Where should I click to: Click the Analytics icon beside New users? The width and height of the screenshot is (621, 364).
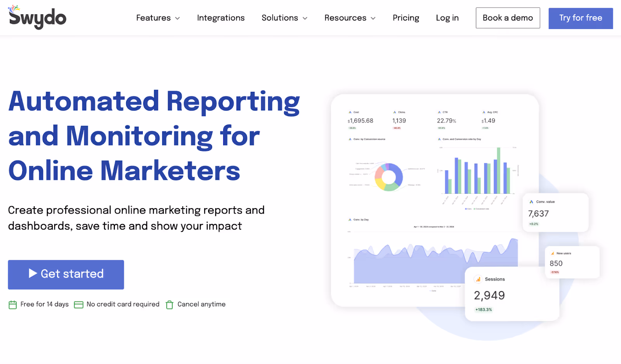[x=552, y=254]
